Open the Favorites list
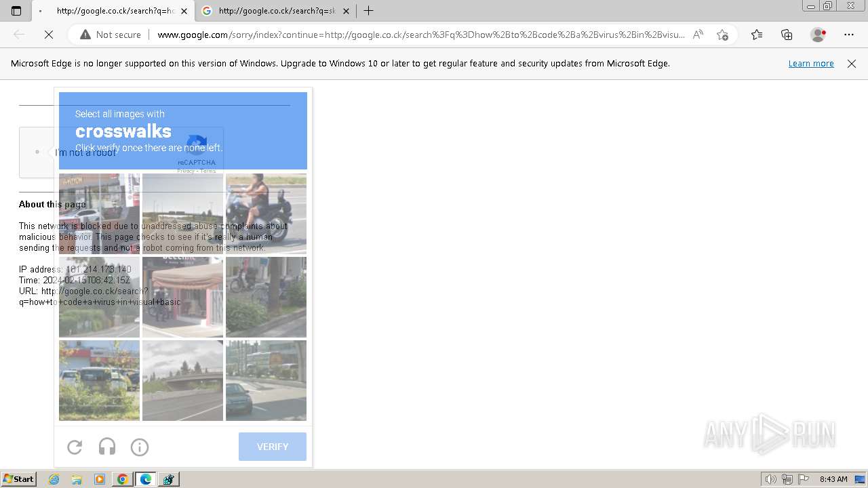Image resolution: width=868 pixels, height=488 pixels. pos(757,35)
